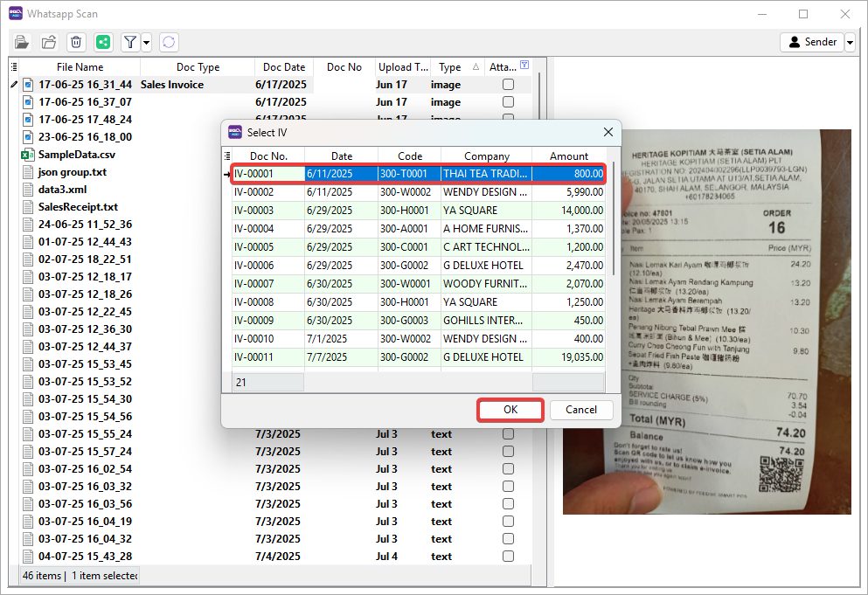Expand the filter dropdown arrow
The height and width of the screenshot is (595, 868).
[x=146, y=42]
